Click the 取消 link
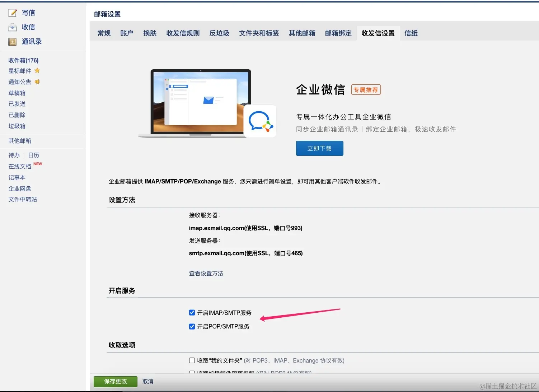This screenshot has height=392, width=539. (148, 381)
